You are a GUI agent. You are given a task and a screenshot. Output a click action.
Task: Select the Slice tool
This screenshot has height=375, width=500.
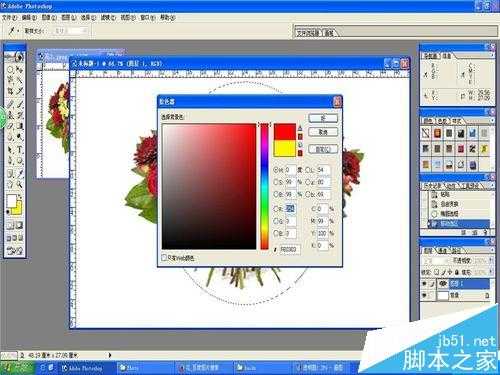click(20, 91)
